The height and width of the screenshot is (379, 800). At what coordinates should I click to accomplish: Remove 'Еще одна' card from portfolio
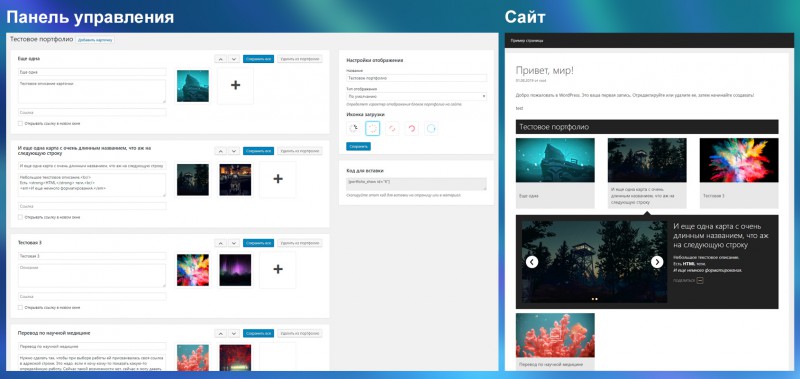click(300, 59)
